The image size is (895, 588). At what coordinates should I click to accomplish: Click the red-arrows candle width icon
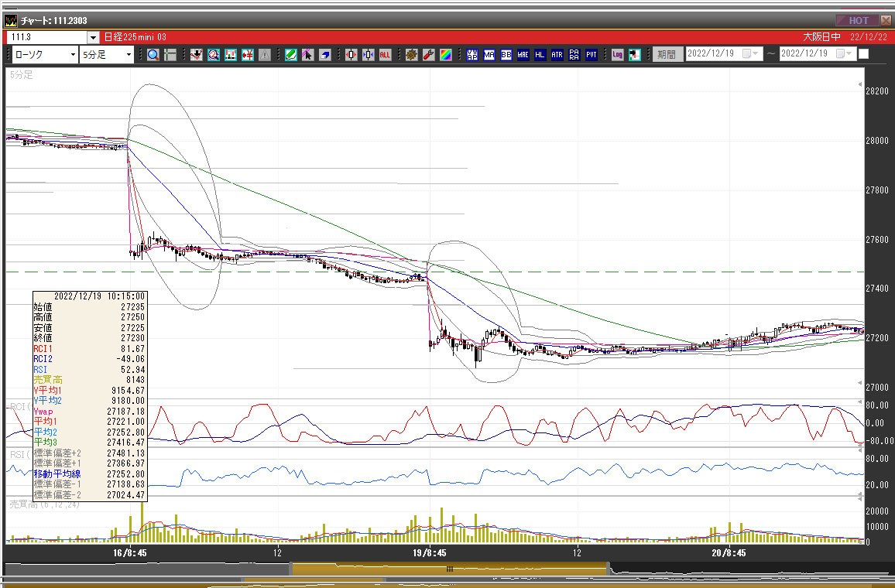(x=351, y=55)
